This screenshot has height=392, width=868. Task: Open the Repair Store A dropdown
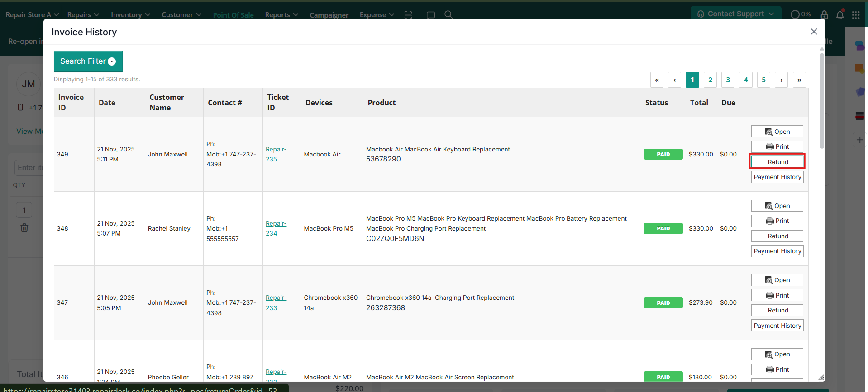(32, 14)
